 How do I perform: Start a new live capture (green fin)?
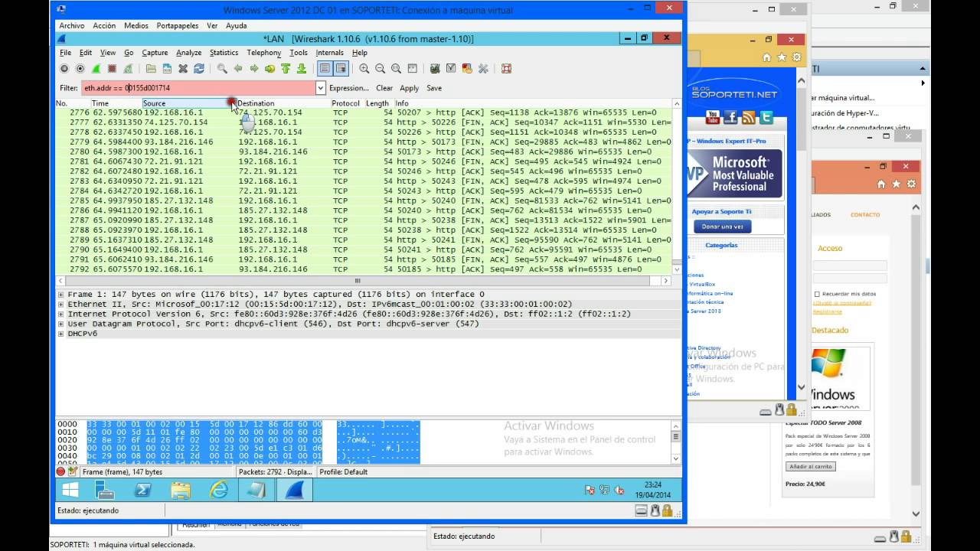point(96,68)
